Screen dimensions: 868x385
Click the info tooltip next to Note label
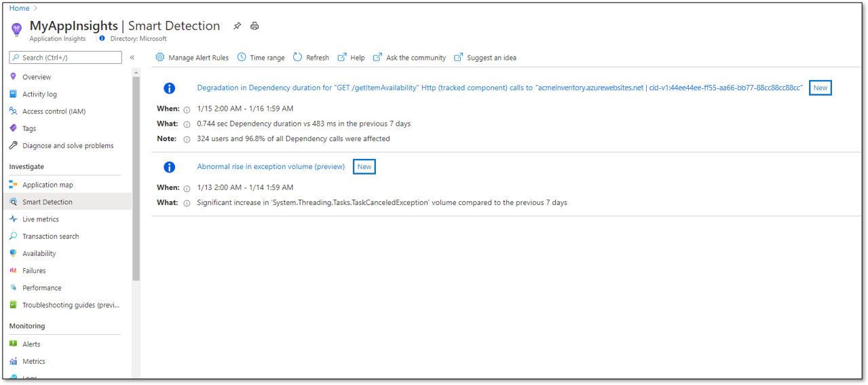click(187, 139)
